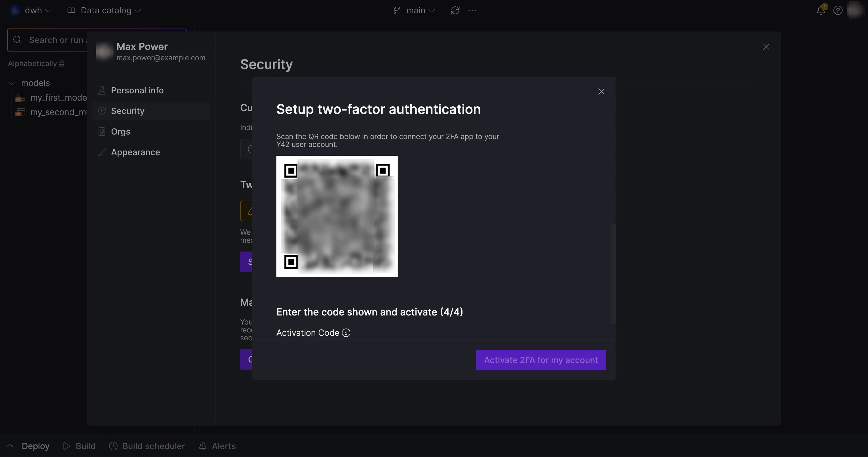Screen dimensions: 868x457
Task: Open the dwh space dropdown
Action: (30, 10)
